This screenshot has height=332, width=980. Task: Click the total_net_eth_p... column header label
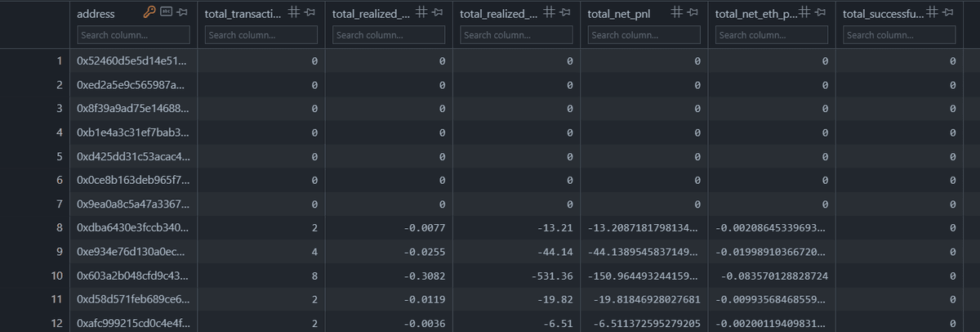point(755,13)
